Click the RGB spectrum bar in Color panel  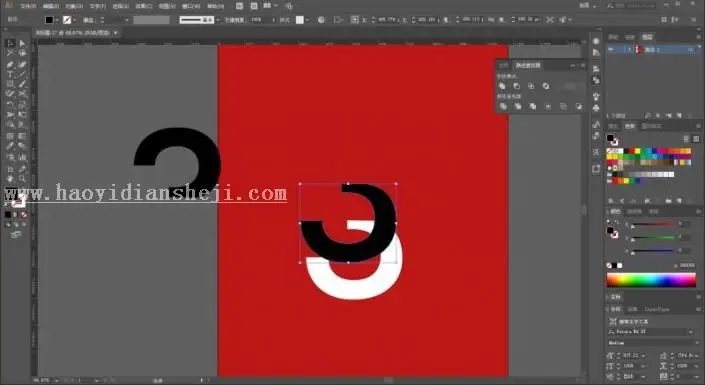click(x=651, y=280)
